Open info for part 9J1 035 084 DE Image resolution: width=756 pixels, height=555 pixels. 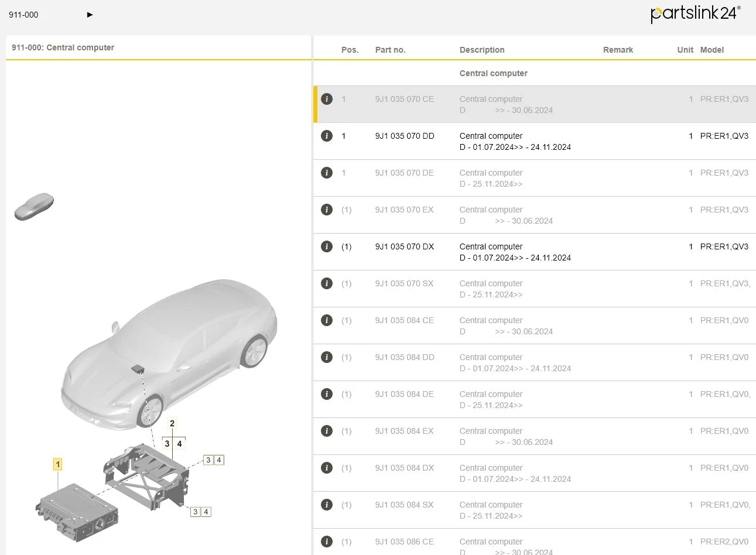coord(327,394)
